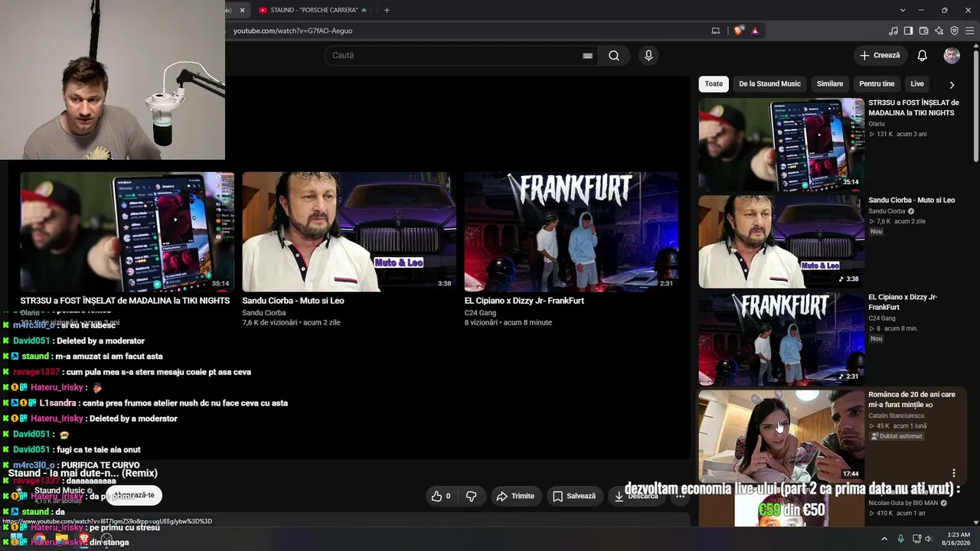Viewport: 980px width, 551px height.
Task: Click the Brave Shields lion icon
Action: tap(738, 31)
